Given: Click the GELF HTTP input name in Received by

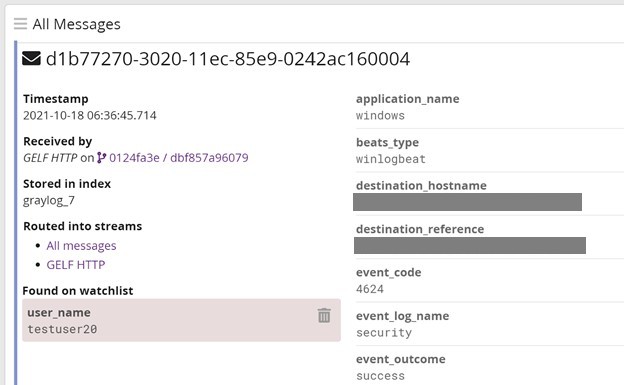Looking at the screenshot, I should [50, 158].
